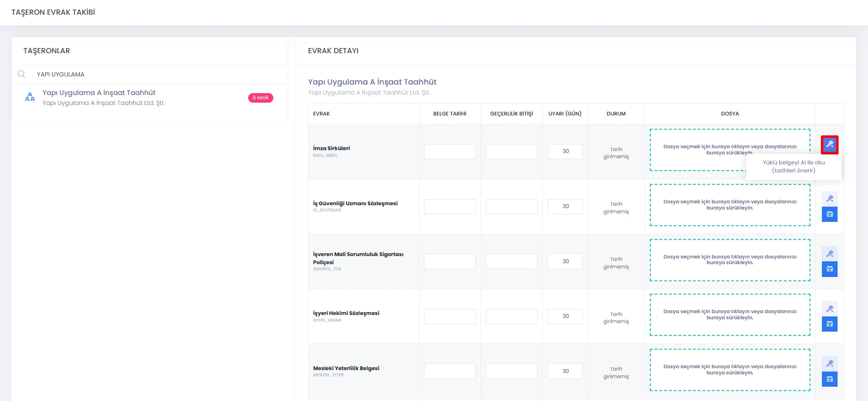The image size is (868, 401).
Task: Click AI read icon for İşveren Mali Sorumluluk Sigortası
Action: pos(829,254)
